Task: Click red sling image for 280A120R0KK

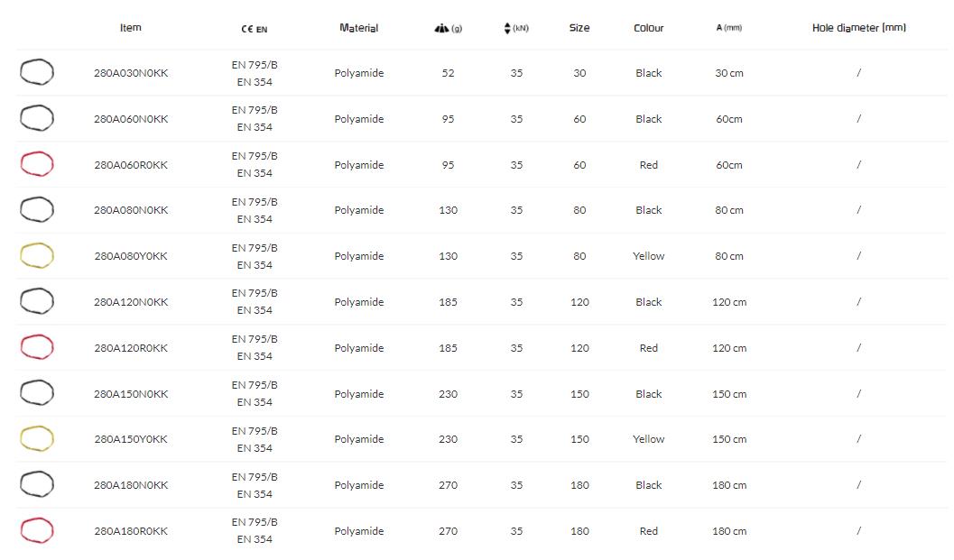Action: click(x=37, y=347)
